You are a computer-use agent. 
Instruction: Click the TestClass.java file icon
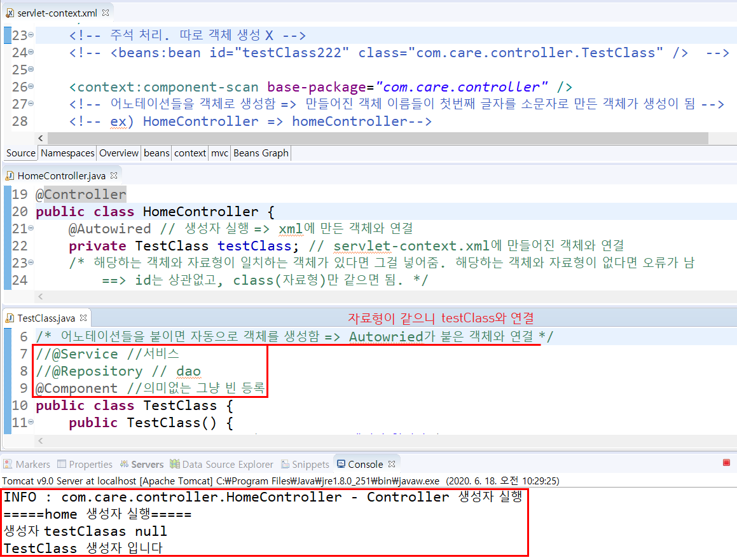(10, 318)
